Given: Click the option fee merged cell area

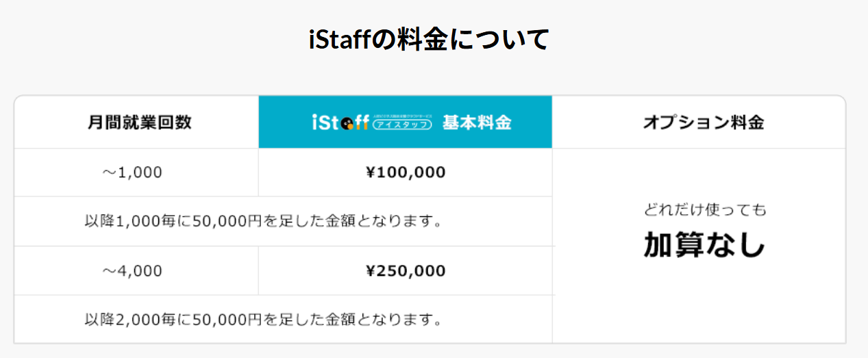Looking at the screenshot, I should (699, 246).
